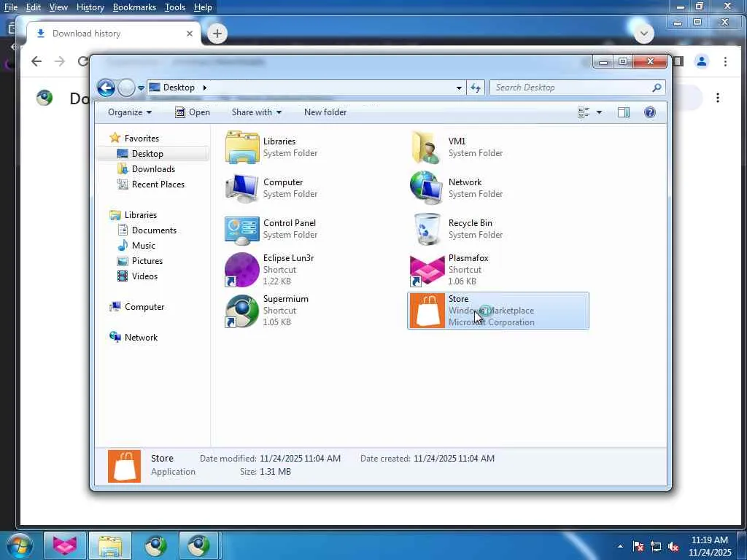Toggle the preview pane icon
747x560 pixels.
pyautogui.click(x=623, y=112)
